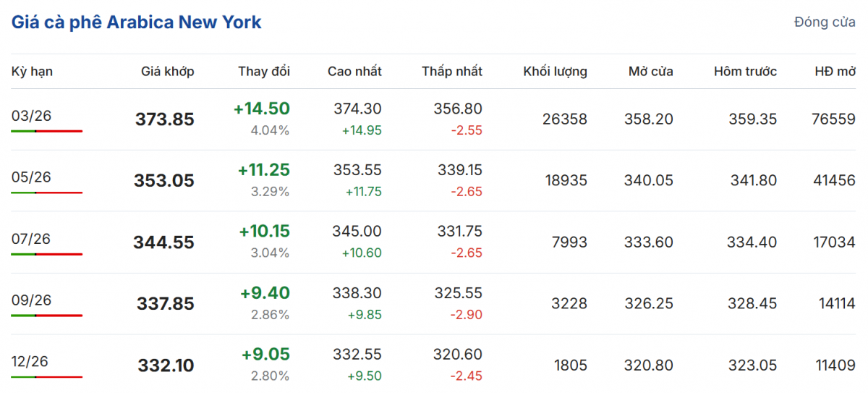Click the Đóng cửa status label
The image size is (868, 393).
click(x=825, y=22)
